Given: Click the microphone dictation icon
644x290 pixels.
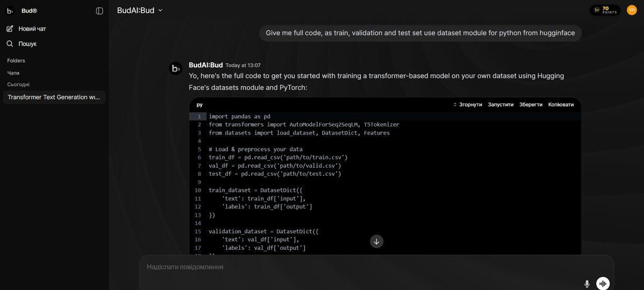Looking at the screenshot, I should [587, 284].
